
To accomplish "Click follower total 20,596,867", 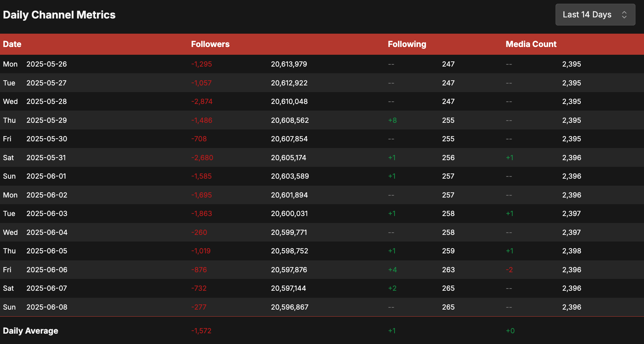I will [290, 307].
